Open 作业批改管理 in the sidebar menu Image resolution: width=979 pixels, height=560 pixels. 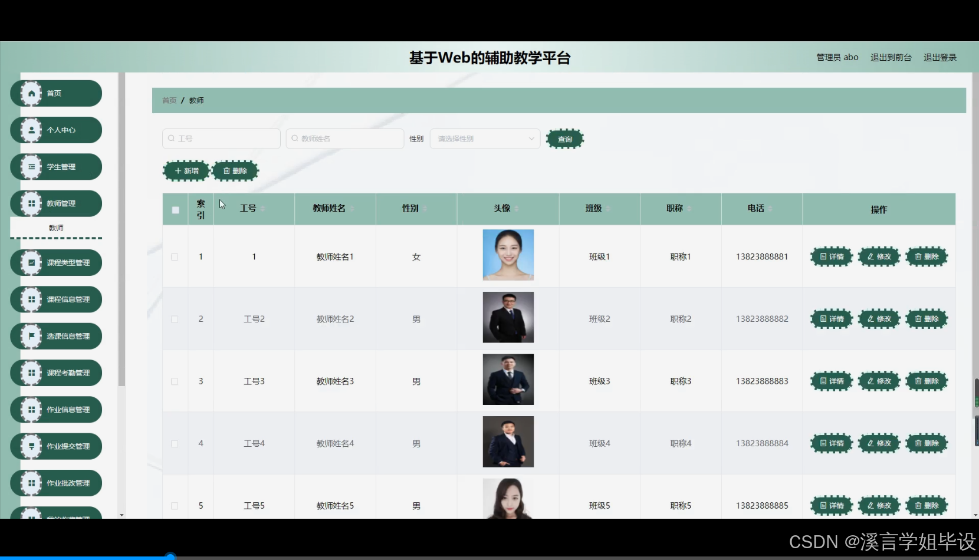56,483
